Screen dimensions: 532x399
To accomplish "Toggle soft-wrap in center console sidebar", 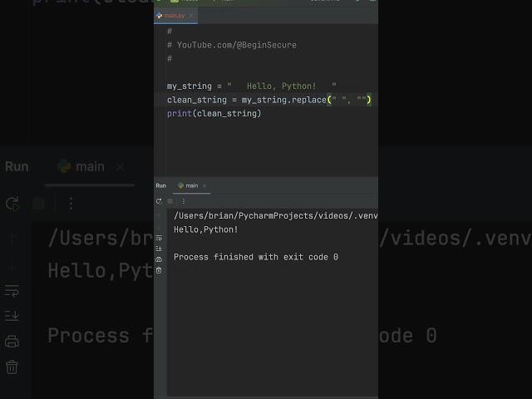I will click(x=159, y=239).
